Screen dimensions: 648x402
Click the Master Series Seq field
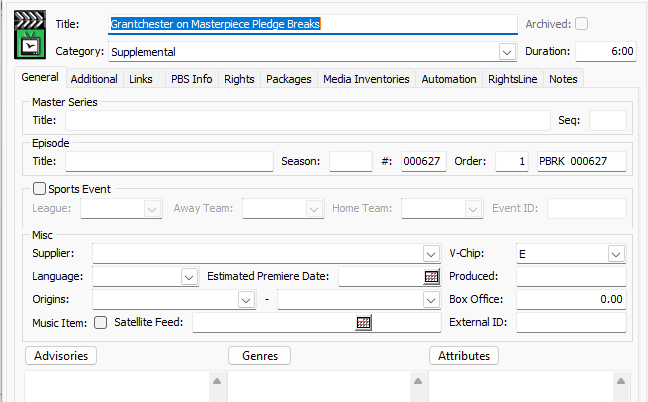[608, 121]
